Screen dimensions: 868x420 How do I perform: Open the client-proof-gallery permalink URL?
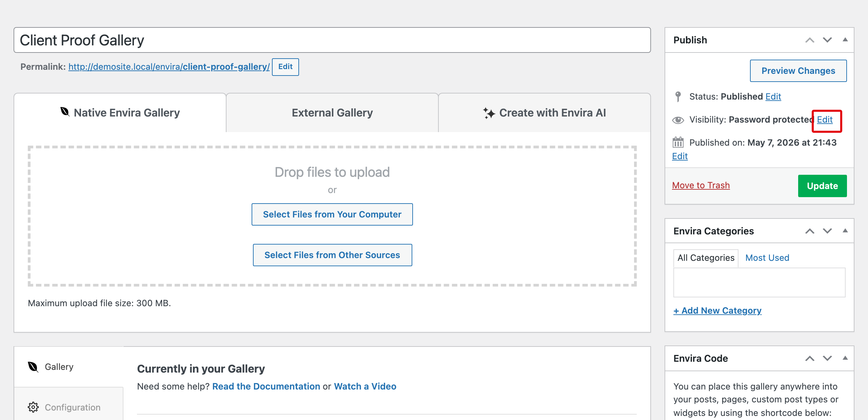(x=169, y=67)
